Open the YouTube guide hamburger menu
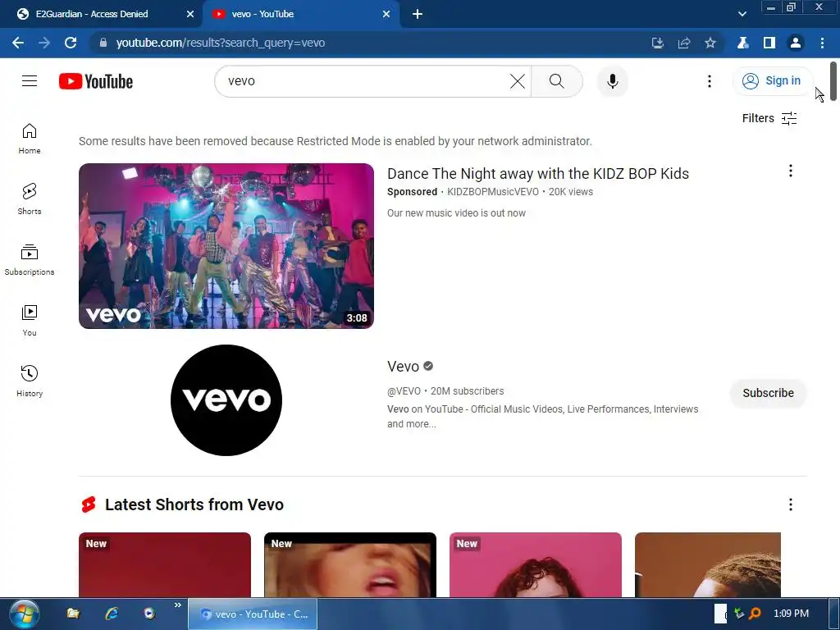The image size is (840, 630). click(x=30, y=81)
